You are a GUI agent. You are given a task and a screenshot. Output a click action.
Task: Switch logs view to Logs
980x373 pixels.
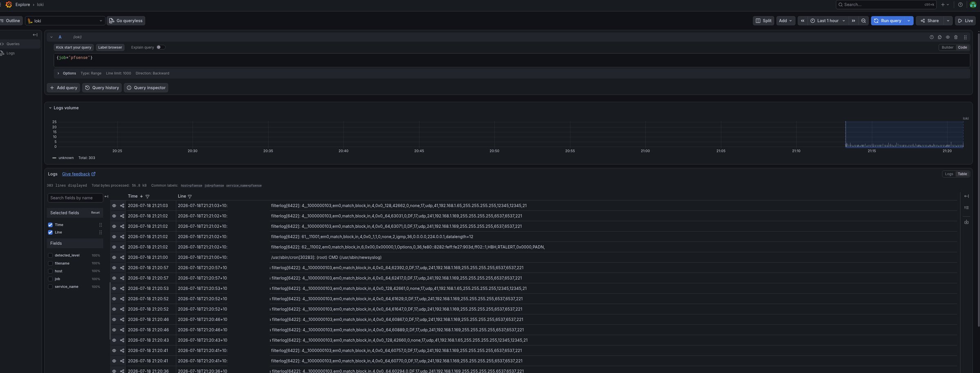tap(949, 174)
